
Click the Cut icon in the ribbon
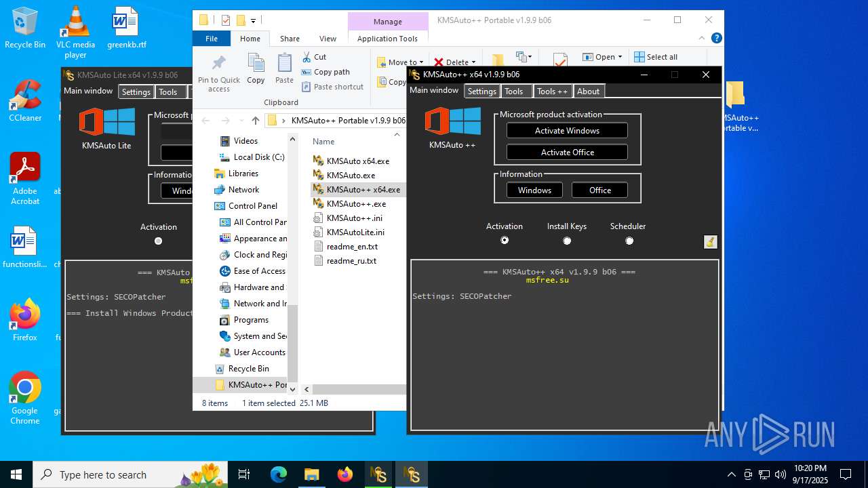click(307, 57)
